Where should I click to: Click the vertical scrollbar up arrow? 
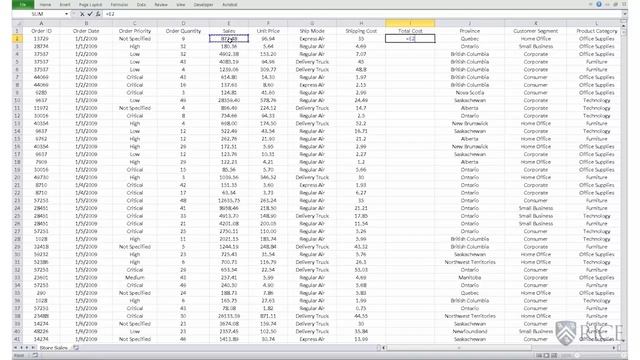click(623, 26)
